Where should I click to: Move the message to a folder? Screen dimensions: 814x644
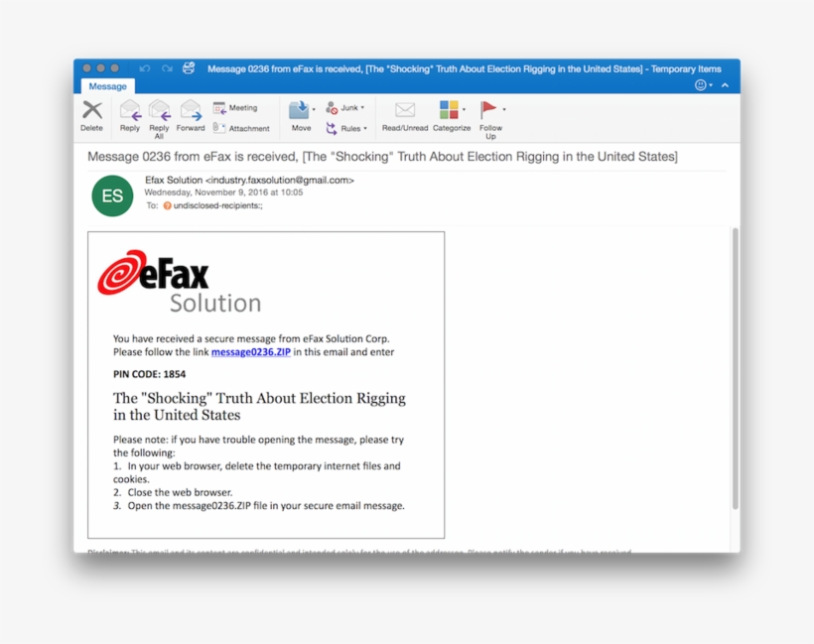[x=301, y=116]
